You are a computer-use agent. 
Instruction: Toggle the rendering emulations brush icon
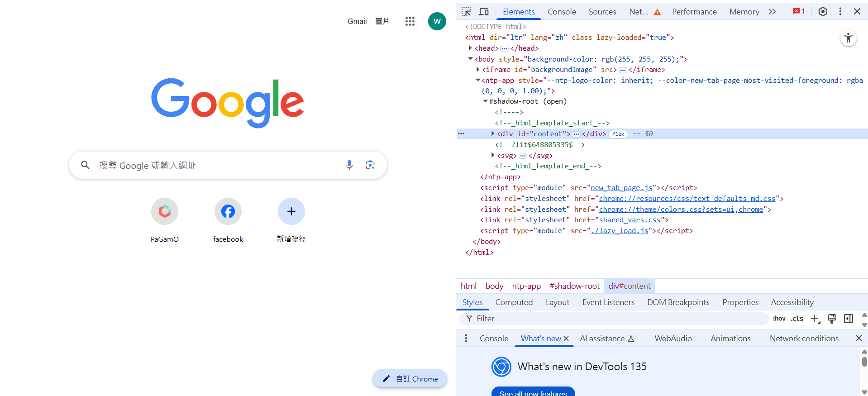pyautogui.click(x=832, y=319)
